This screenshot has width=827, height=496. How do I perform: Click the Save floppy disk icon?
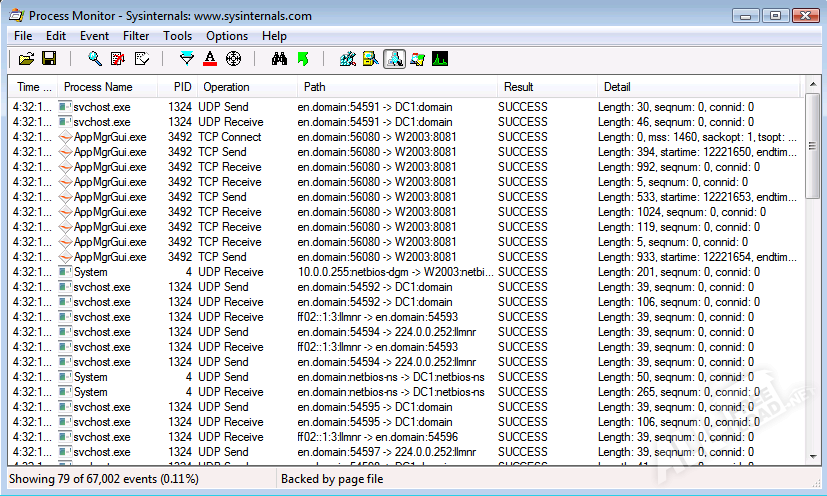pos(49,59)
